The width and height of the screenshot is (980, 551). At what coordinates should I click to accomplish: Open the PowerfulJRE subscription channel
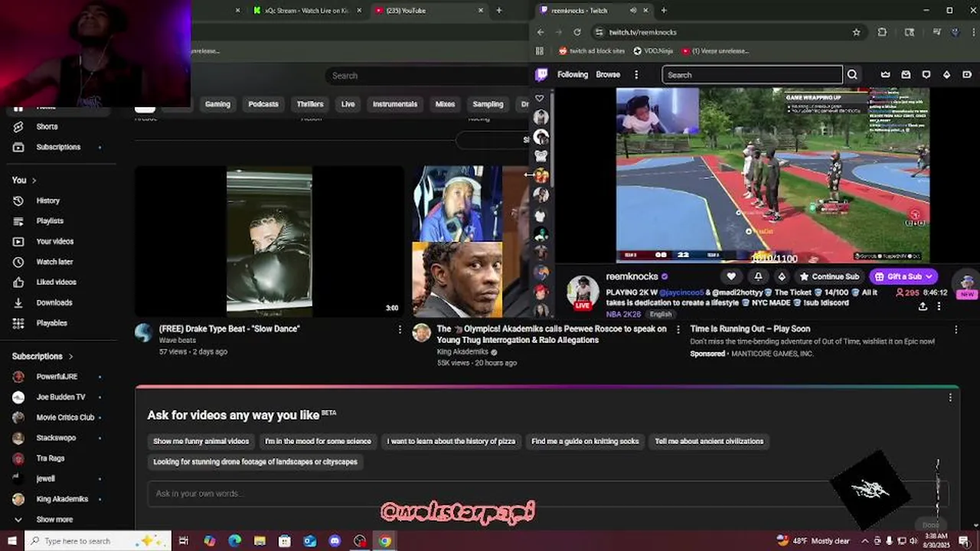pyautogui.click(x=57, y=377)
